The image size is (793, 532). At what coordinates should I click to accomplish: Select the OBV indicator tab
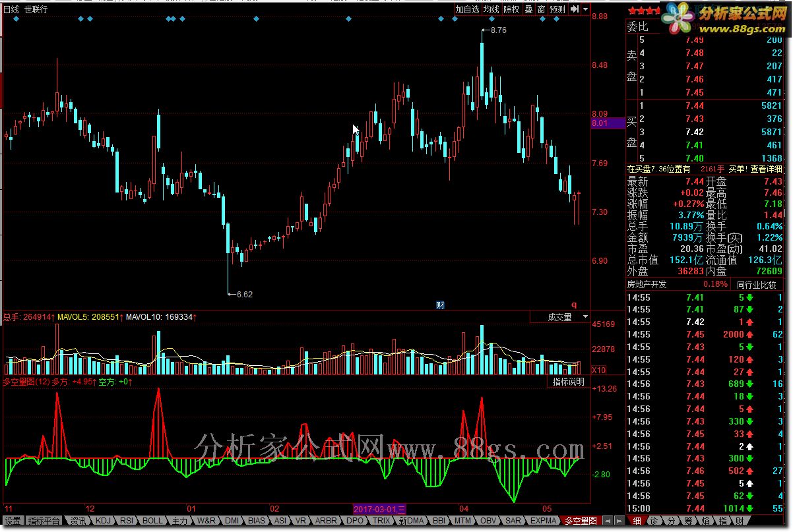488,521
